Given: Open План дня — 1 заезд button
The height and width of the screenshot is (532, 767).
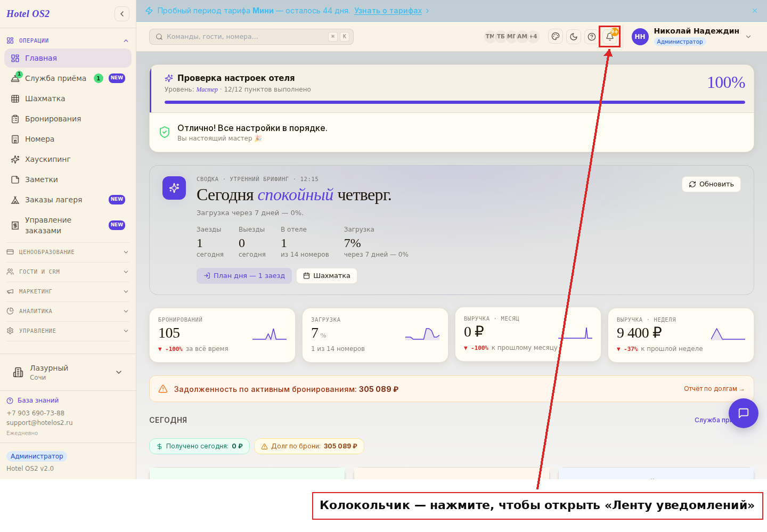Looking at the screenshot, I should pos(244,276).
